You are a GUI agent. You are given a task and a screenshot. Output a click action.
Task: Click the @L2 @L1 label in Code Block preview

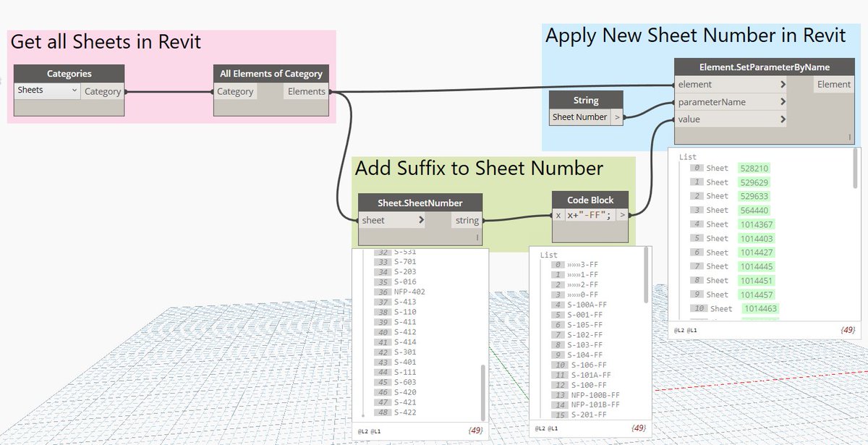click(547, 428)
